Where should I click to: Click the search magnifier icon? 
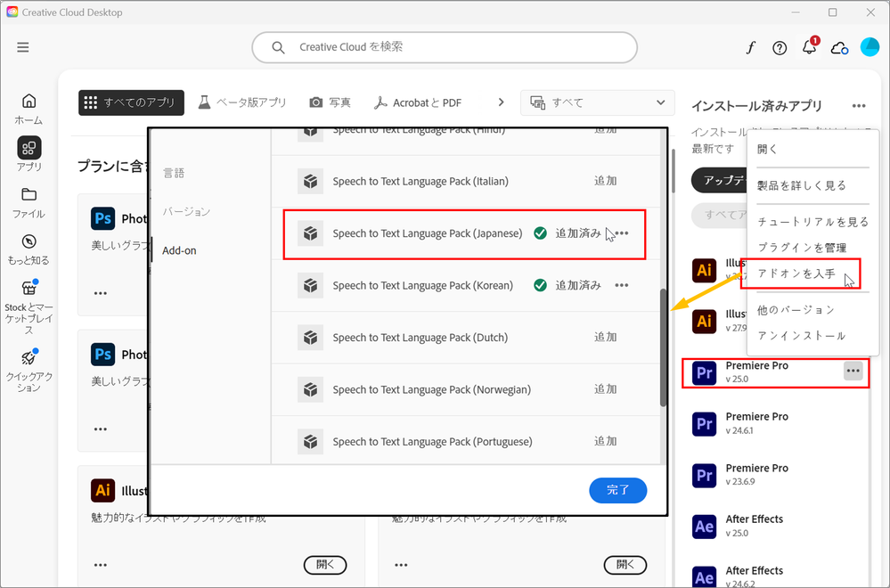pyautogui.click(x=278, y=47)
